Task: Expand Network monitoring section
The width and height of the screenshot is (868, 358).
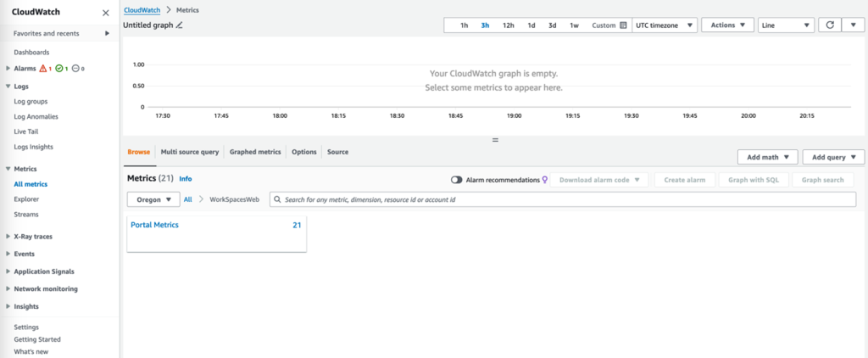Action: coord(8,288)
